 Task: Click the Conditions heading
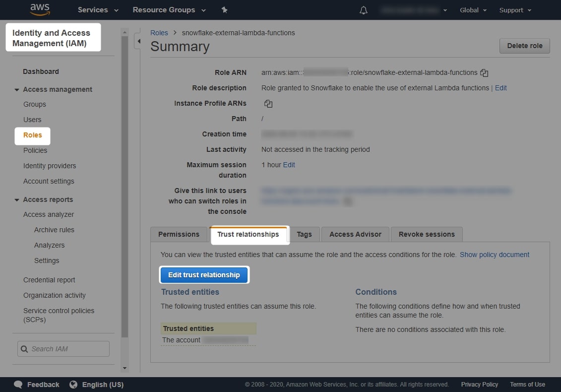point(375,292)
